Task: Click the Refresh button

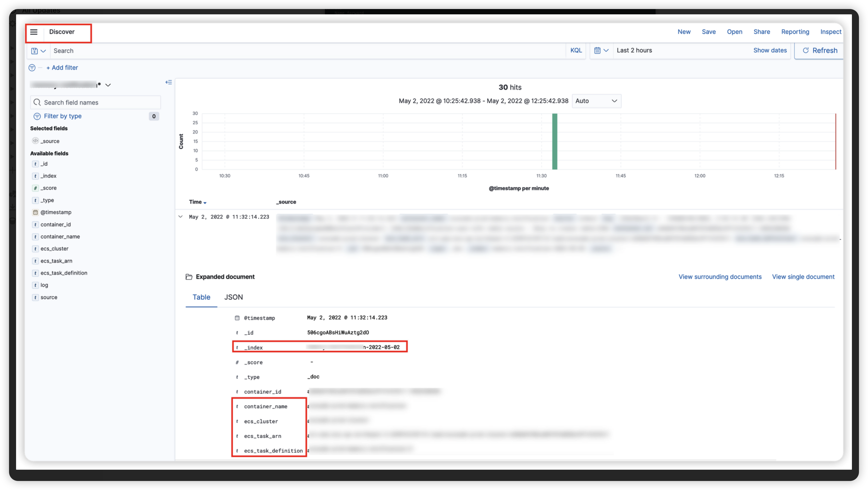Action: [x=820, y=50]
